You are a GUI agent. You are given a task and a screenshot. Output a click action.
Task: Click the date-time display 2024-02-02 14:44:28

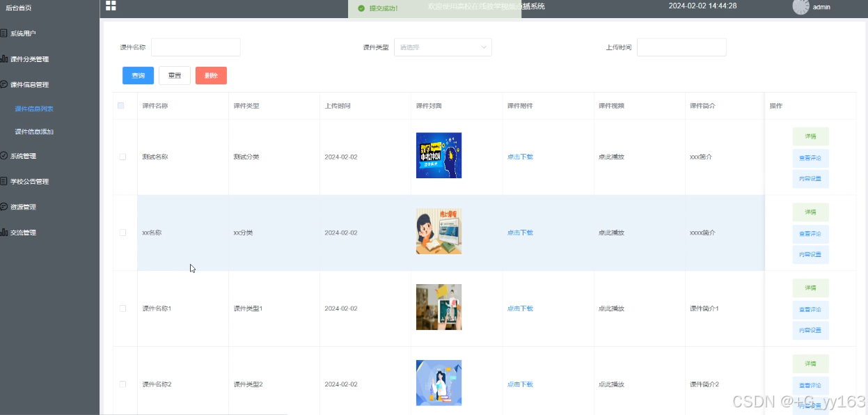(x=702, y=6)
